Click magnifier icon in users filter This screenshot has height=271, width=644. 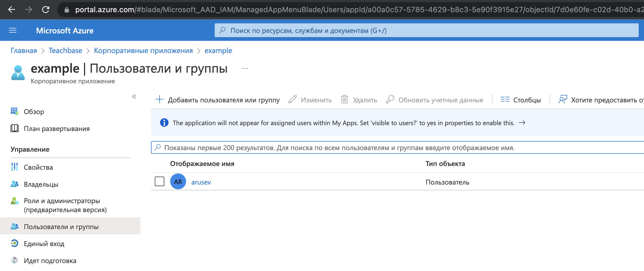coord(158,147)
